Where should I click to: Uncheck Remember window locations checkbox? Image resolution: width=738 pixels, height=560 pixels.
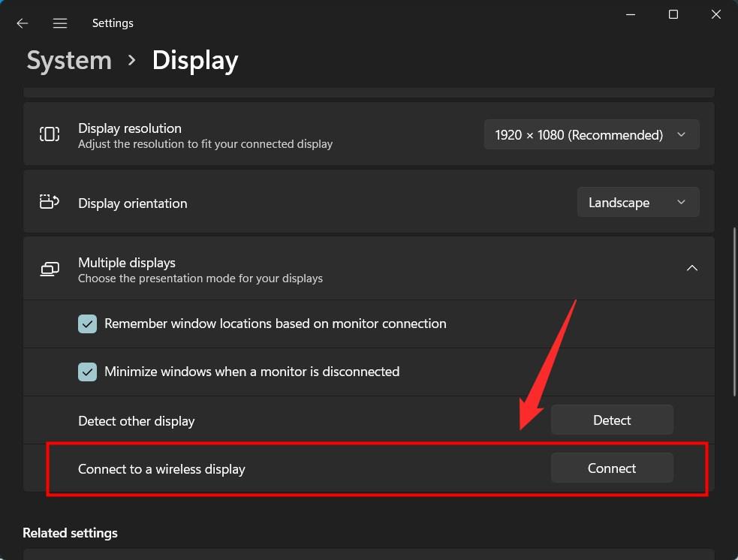(x=88, y=324)
